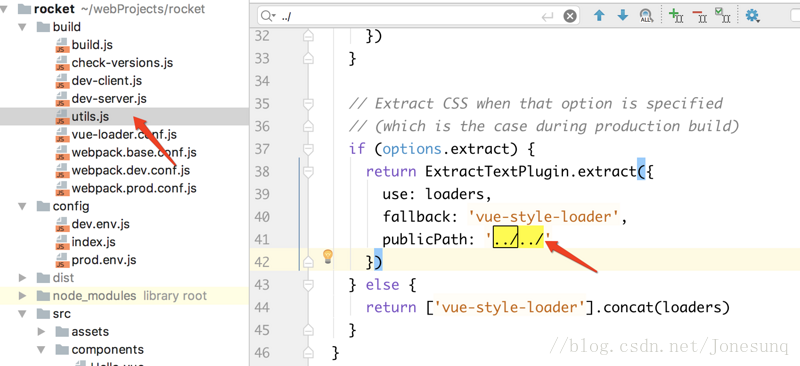This screenshot has height=366, width=800.
Task: Click the rocket project root folder icon
Action: pyautogui.click(x=24, y=9)
